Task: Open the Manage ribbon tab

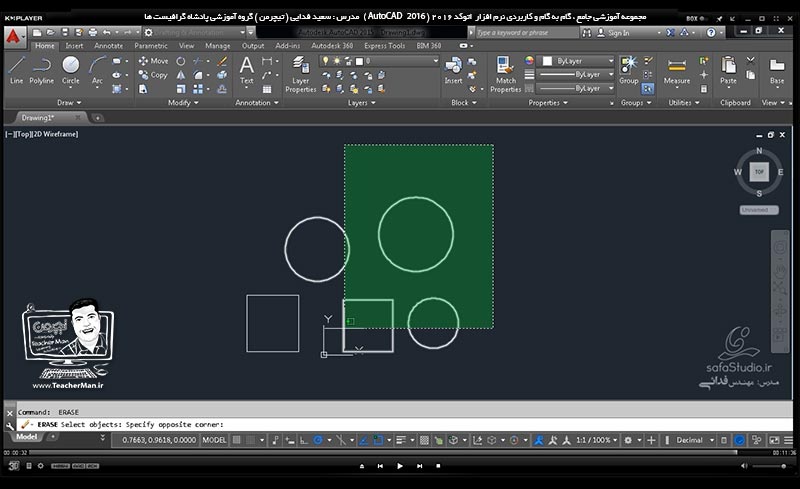Action: pyautogui.click(x=217, y=45)
